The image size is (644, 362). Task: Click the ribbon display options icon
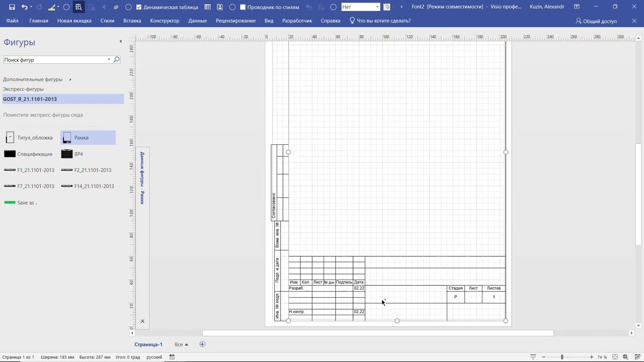[577, 7]
